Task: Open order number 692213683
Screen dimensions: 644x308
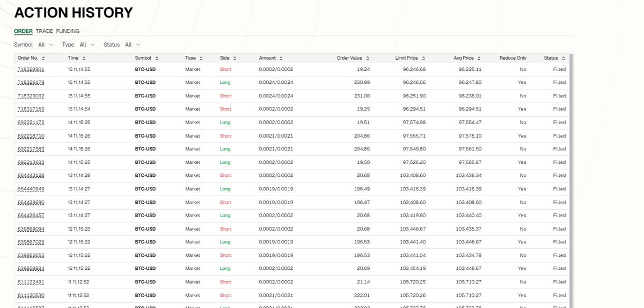Action: 31,162
